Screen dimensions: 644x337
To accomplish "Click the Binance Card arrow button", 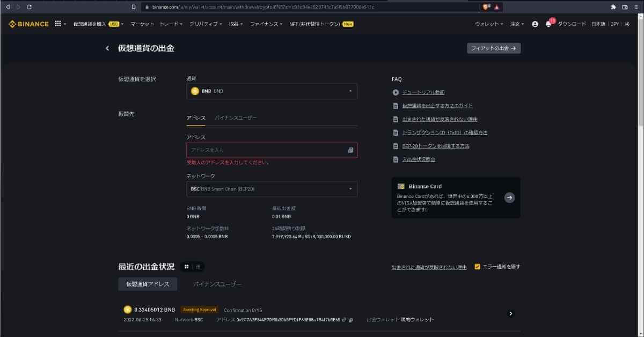I will pos(510,197).
